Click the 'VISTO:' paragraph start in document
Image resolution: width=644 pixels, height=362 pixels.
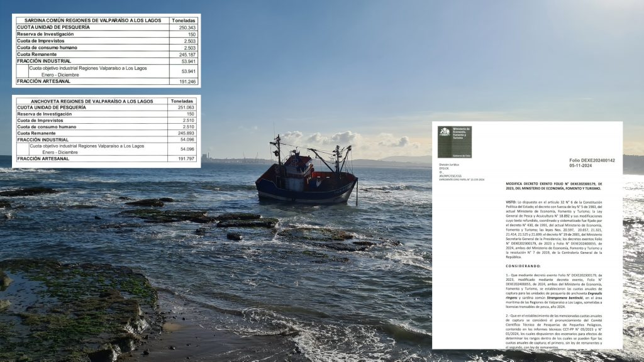coord(512,202)
